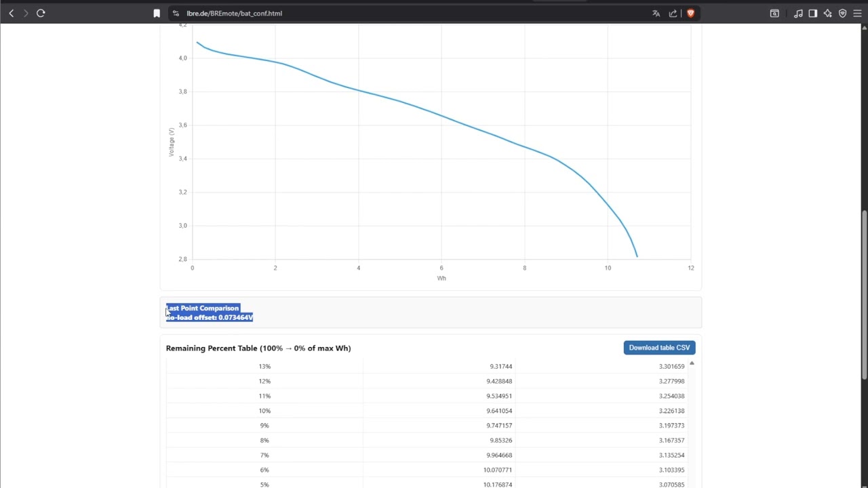Share this page via share icon
This screenshot has height=488, width=868.
click(x=673, y=13)
